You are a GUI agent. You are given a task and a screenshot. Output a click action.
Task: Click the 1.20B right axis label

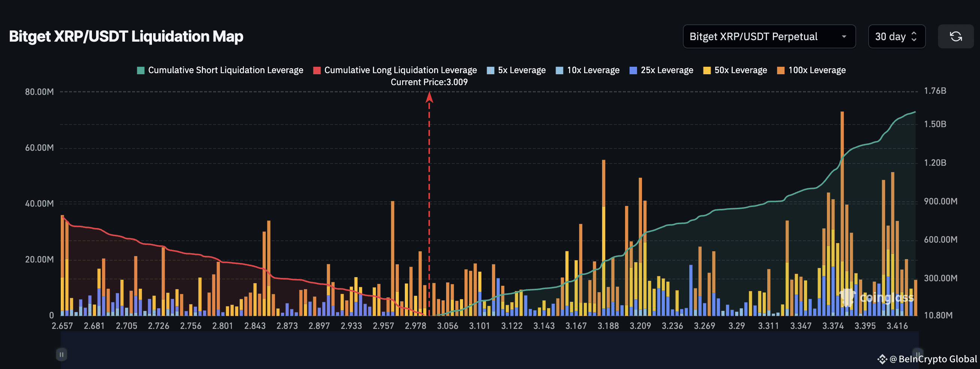tap(935, 163)
